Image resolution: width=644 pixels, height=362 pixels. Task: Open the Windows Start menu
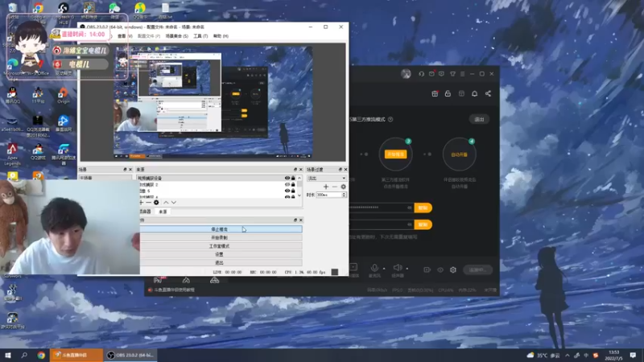coord(7,355)
